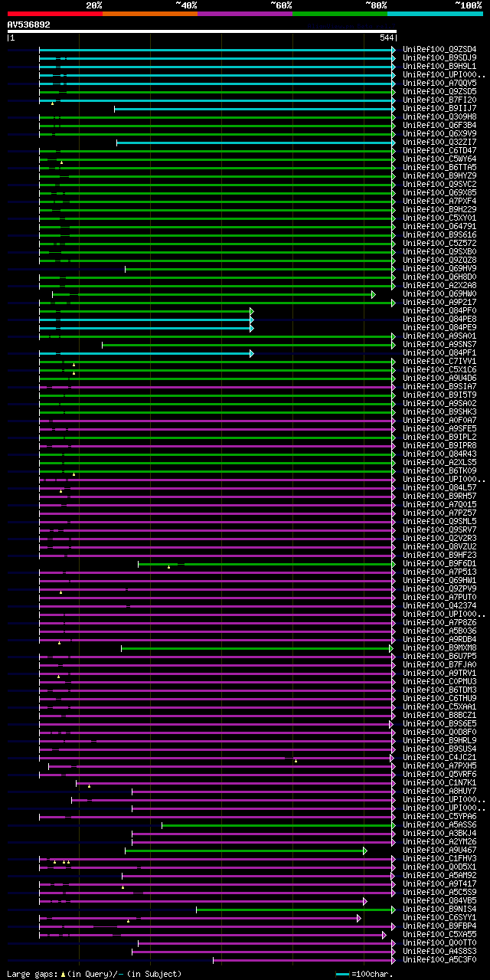
Task: Select the query name AV536892
Action: click(x=29, y=25)
